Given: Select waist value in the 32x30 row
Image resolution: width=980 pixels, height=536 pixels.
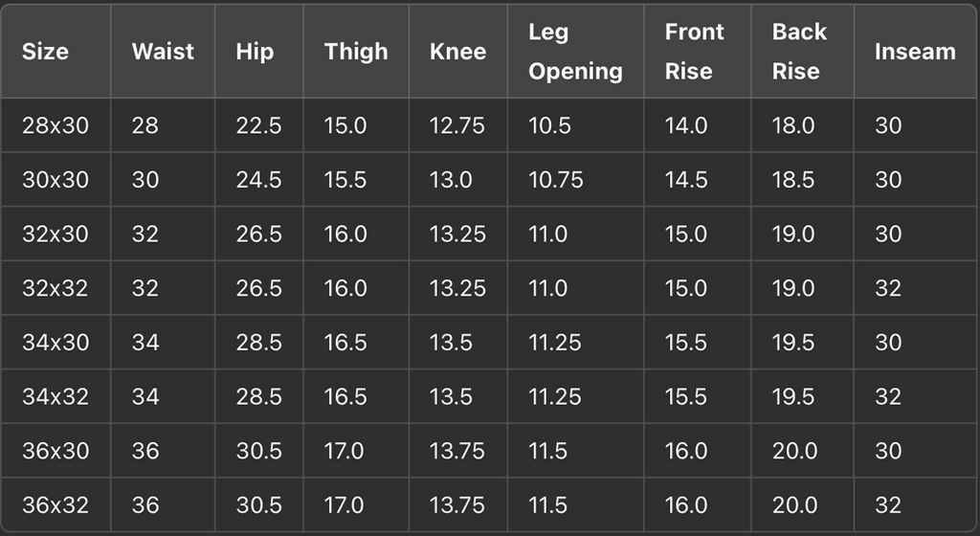Looking at the screenshot, I should click(x=145, y=234).
